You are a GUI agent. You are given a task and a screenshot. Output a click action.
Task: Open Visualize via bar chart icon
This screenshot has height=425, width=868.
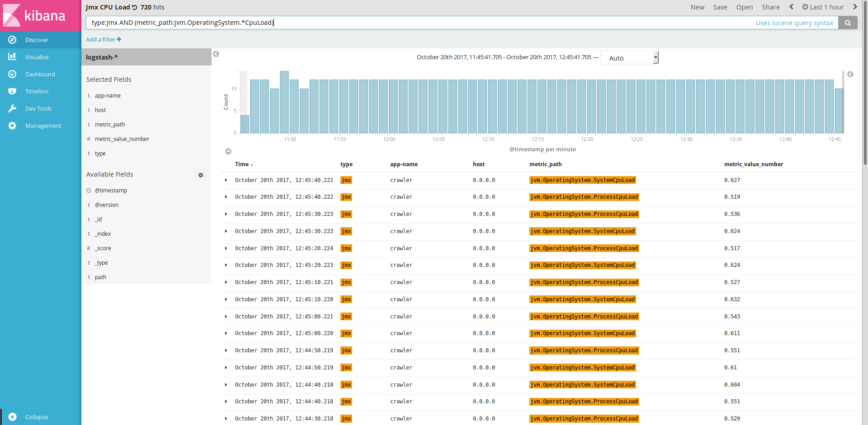[12, 57]
